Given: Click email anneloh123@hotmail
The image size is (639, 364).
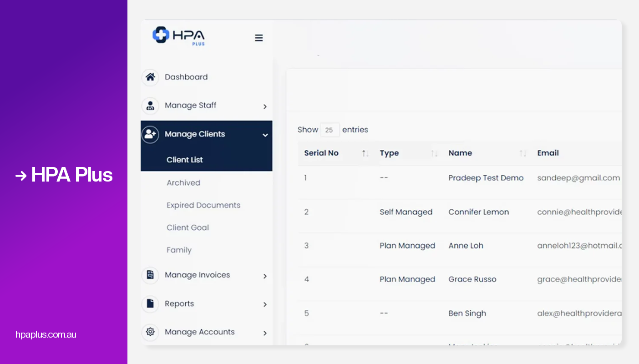Looking at the screenshot, I should (x=579, y=246).
